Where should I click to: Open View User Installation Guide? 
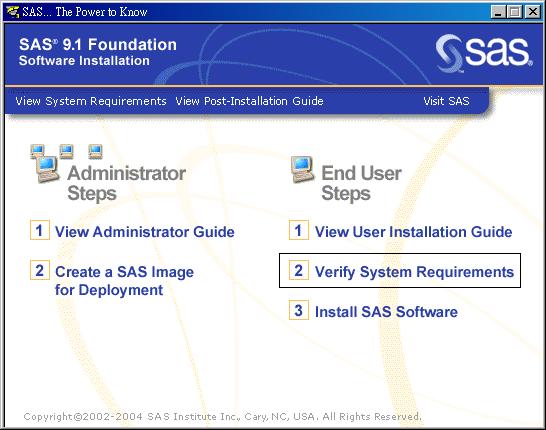(413, 232)
